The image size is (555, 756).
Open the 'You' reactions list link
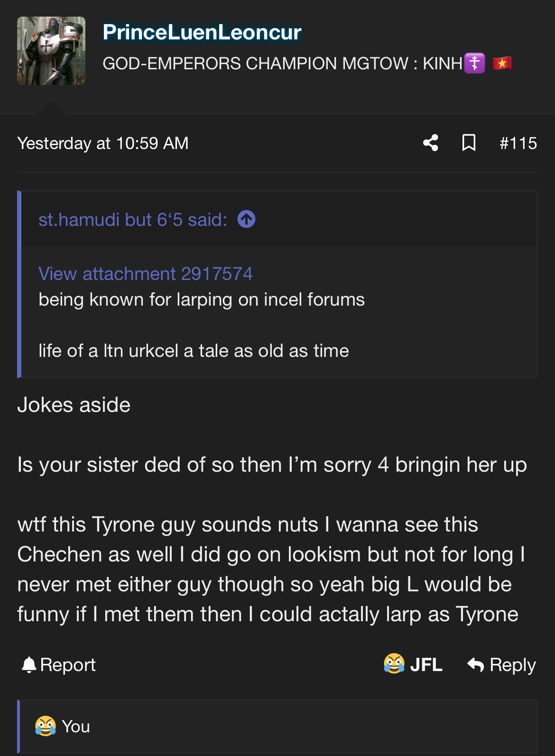pos(76,727)
